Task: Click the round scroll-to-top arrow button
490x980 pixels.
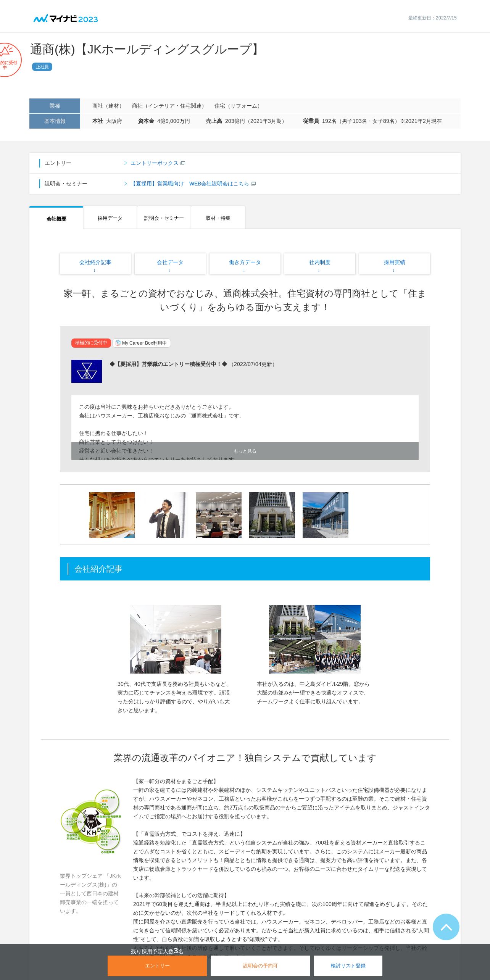Action: tap(446, 927)
